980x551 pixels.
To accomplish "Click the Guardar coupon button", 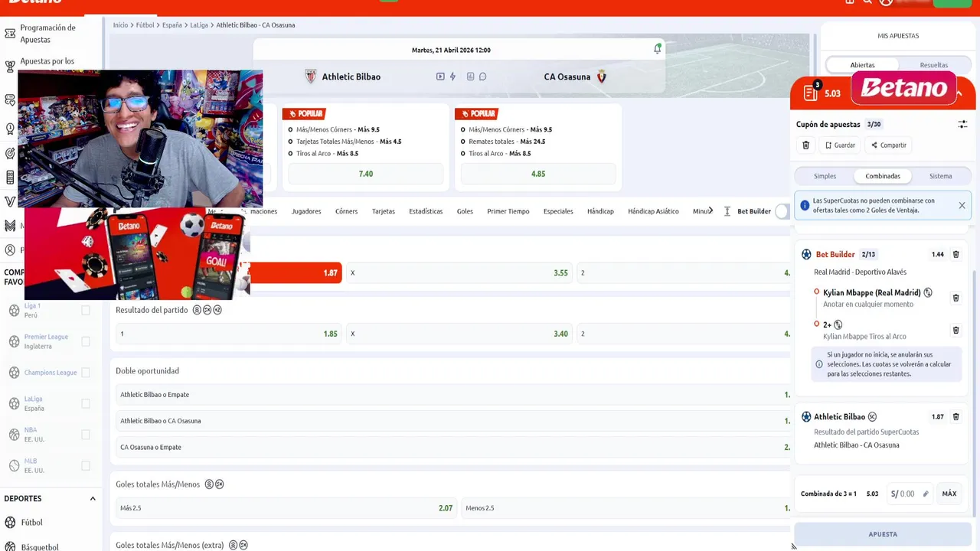I will pyautogui.click(x=840, y=145).
